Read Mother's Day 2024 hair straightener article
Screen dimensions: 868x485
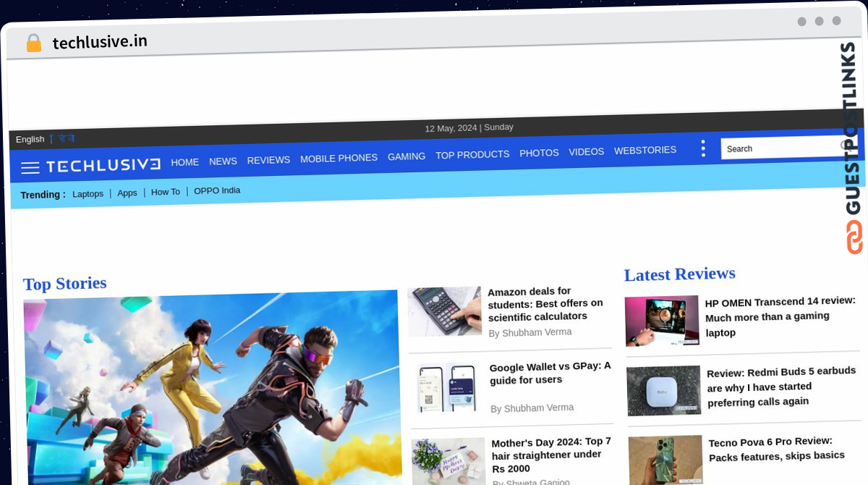(x=551, y=455)
